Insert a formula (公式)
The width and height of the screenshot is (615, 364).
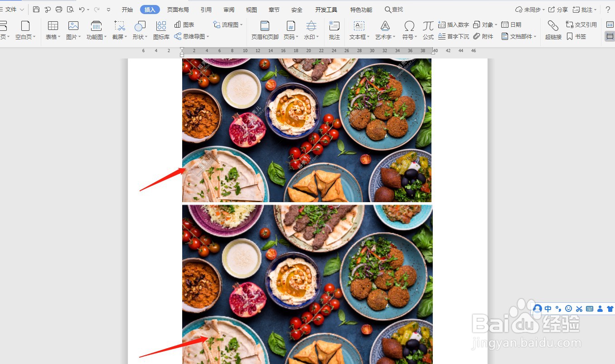click(428, 30)
